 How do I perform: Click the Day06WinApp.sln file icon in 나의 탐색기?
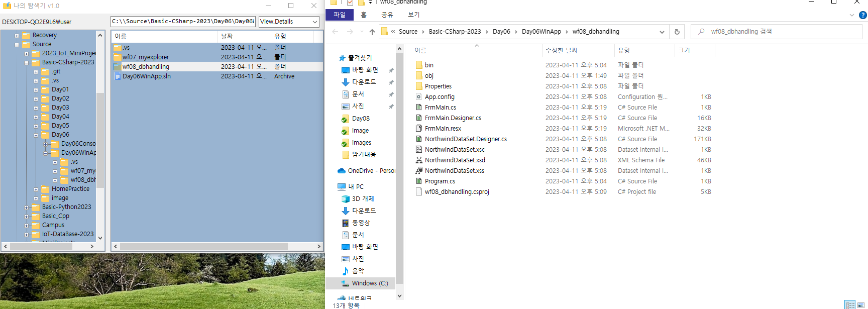click(117, 76)
